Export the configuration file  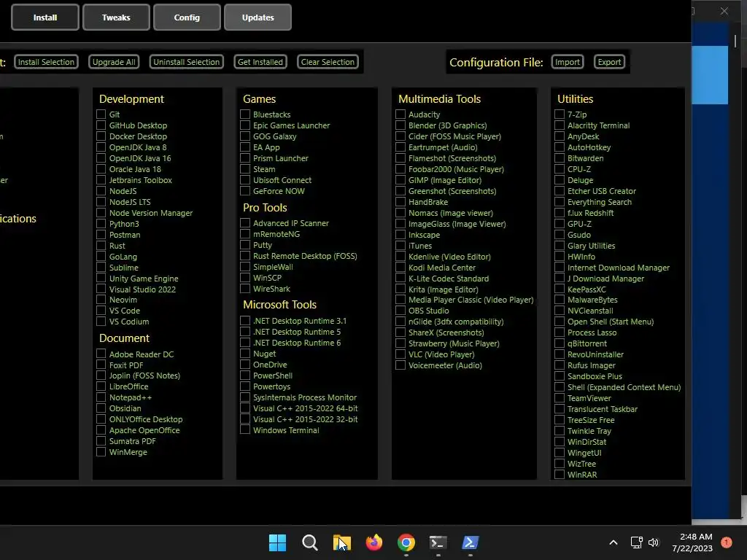pyautogui.click(x=609, y=62)
